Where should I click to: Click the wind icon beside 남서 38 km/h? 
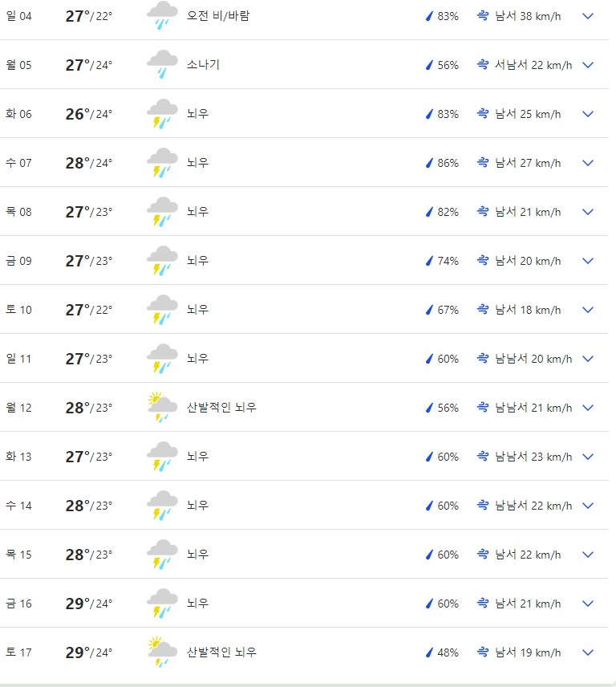[483, 16]
